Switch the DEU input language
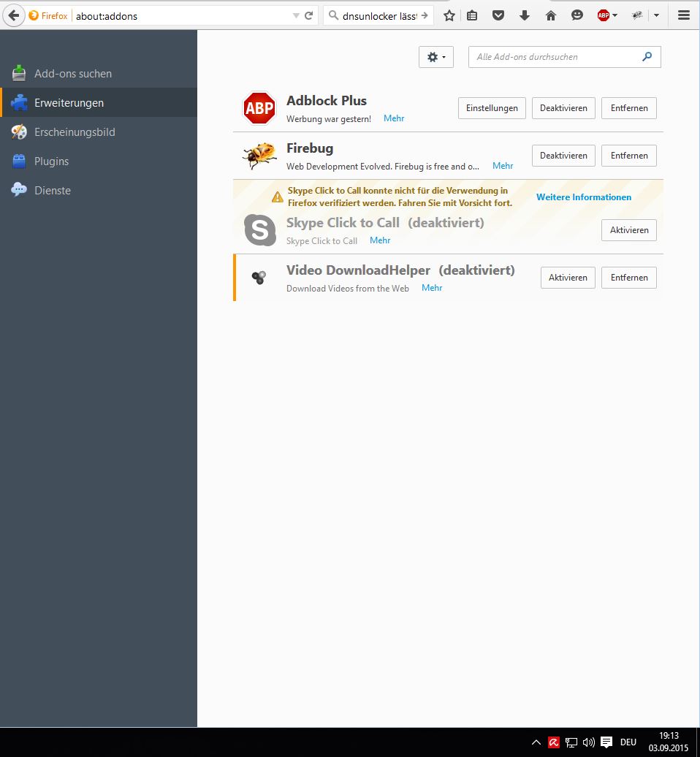 (628, 742)
